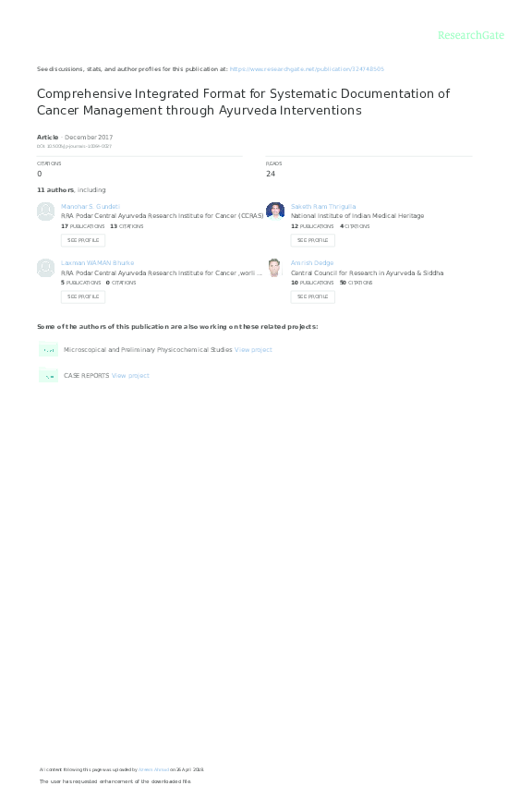Screen dimensions: 532x798
Task: Open the uploader name link in footer
Action: click(153, 769)
